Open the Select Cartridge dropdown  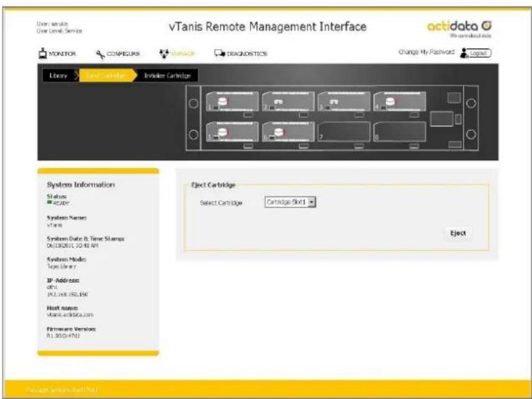pyautogui.click(x=290, y=202)
